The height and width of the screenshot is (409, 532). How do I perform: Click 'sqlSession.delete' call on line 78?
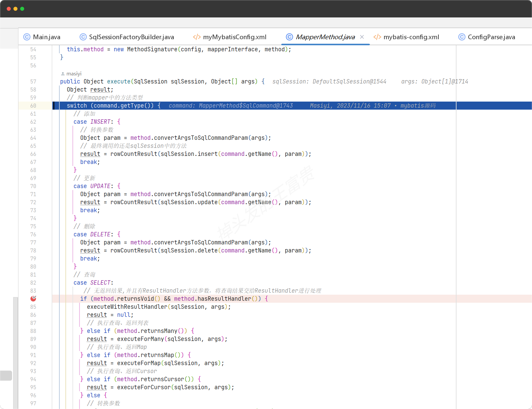189,250
